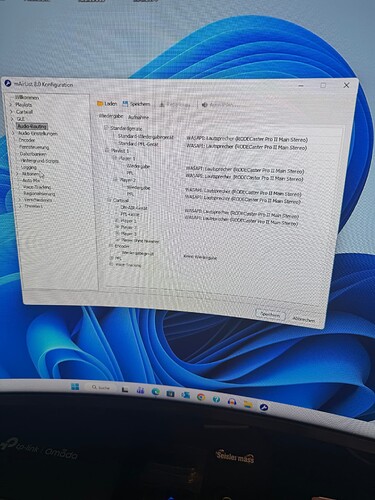Click the mAirList icon in the taskbar

tap(264, 407)
